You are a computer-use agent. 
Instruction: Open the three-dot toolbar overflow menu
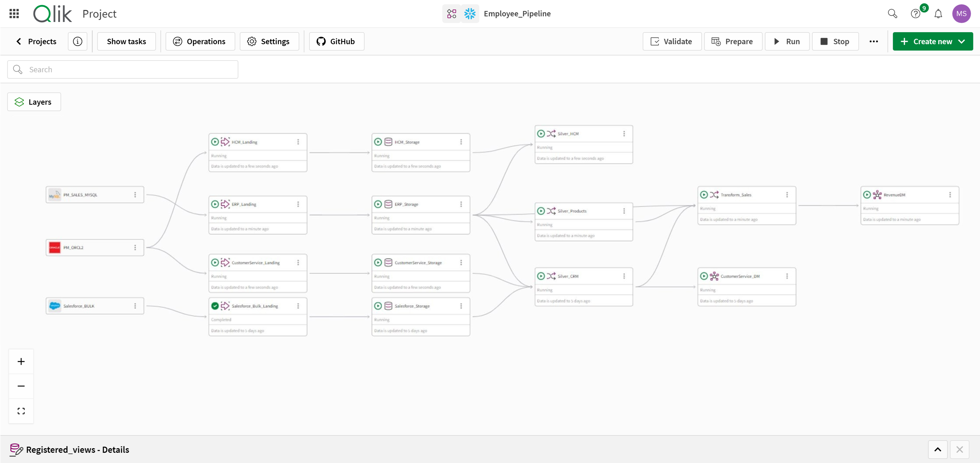coord(873,41)
